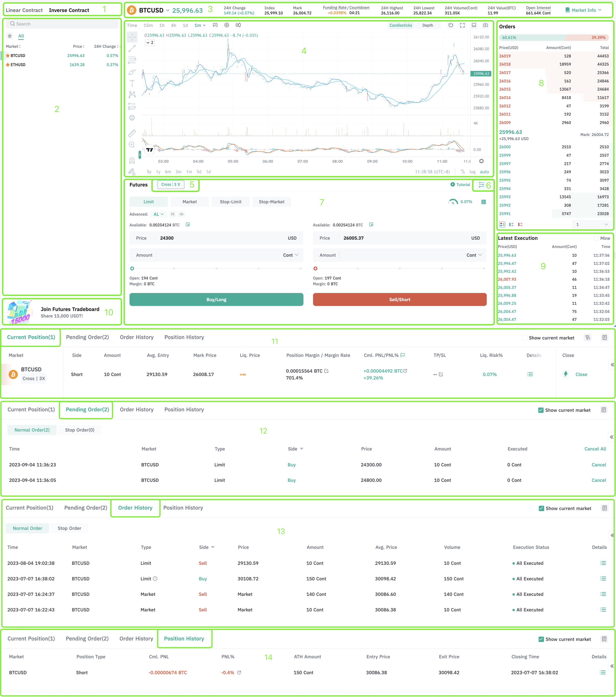Open trade preferences settings icon
Viewport: 616px width, 697px height.
[x=481, y=185]
